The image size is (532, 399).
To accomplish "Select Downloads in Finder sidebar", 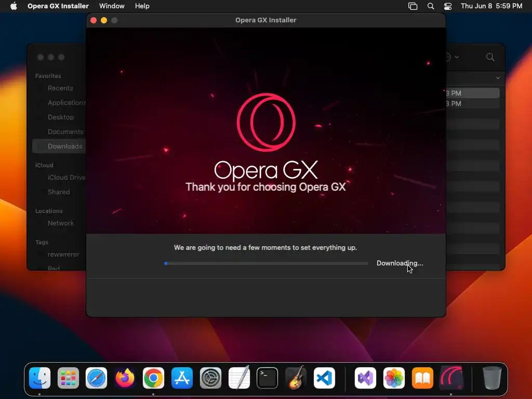I will (x=59, y=146).
